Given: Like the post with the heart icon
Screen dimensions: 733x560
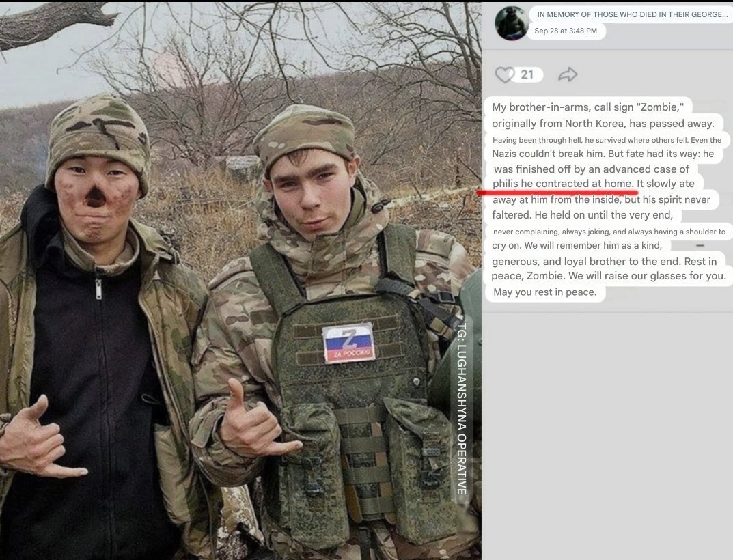Looking at the screenshot, I should coord(504,75).
